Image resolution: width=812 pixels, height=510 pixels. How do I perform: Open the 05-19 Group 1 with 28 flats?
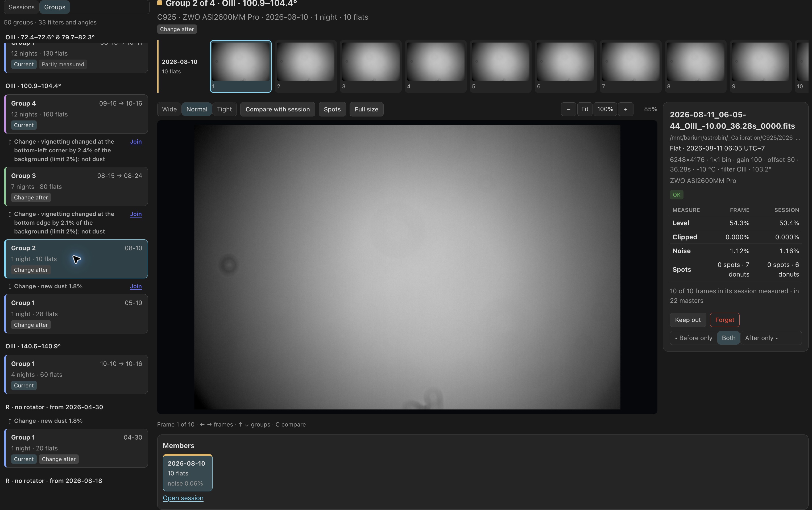pyautogui.click(x=76, y=314)
